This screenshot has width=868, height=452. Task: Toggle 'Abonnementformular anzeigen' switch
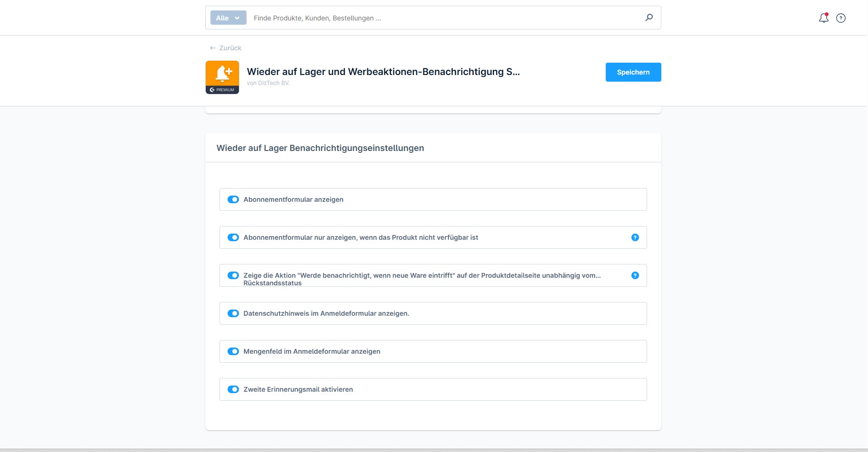[x=233, y=199]
